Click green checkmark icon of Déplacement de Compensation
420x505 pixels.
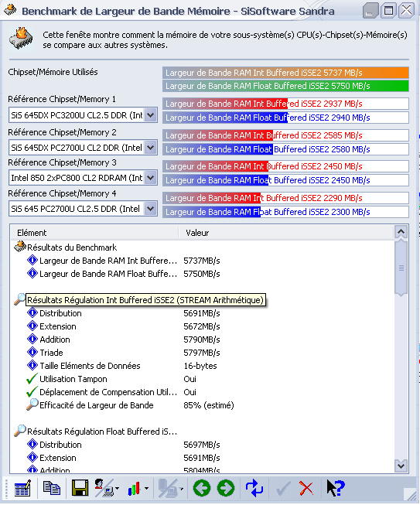click(32, 392)
